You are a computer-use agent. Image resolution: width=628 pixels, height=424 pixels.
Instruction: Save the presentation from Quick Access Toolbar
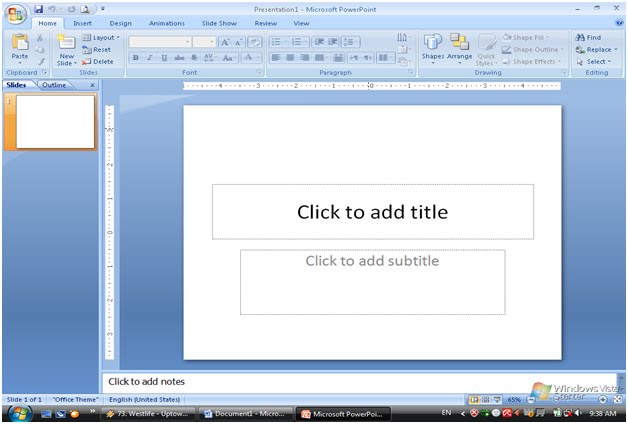[38, 9]
